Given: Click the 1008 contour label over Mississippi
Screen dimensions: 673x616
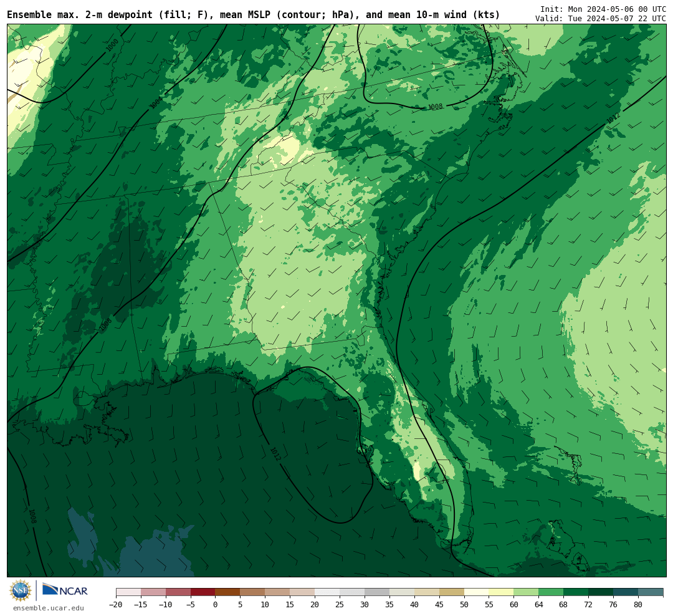Looking at the screenshot, I should (105, 325).
